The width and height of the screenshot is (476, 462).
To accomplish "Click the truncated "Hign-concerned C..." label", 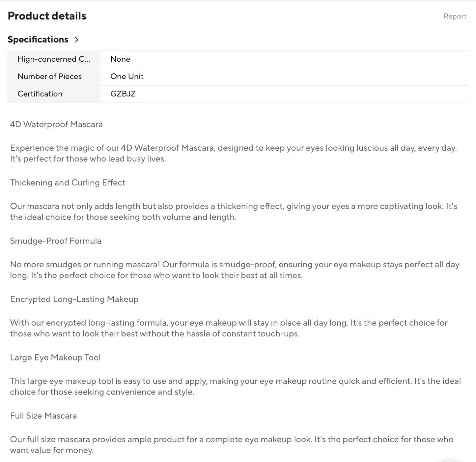I will pos(54,59).
